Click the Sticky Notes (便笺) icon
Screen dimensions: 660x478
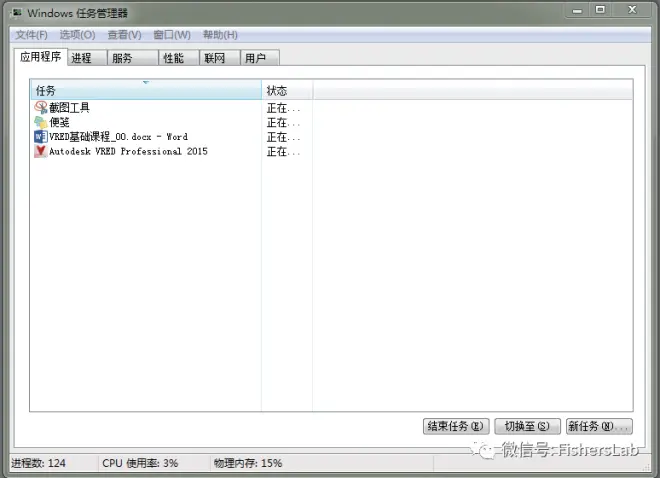click(40, 122)
